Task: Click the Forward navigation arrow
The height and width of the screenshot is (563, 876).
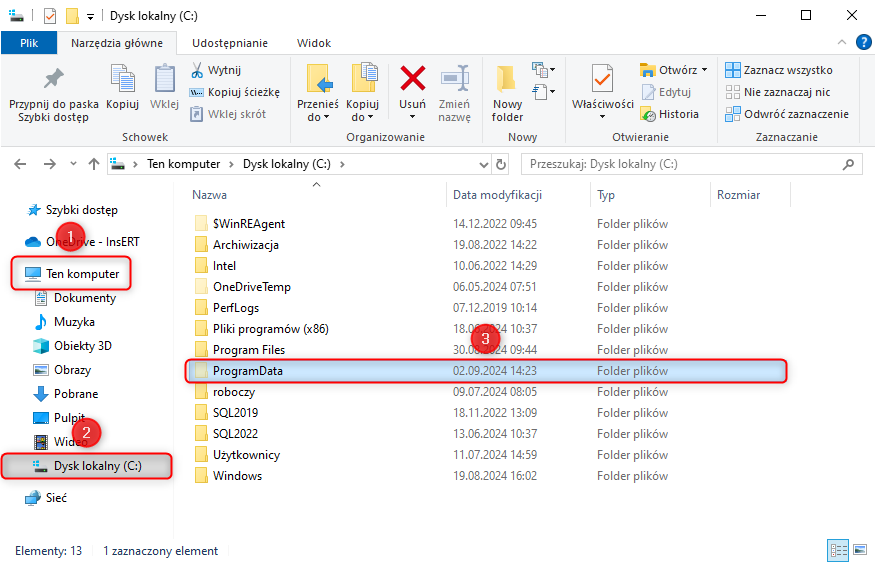Action: [x=50, y=164]
